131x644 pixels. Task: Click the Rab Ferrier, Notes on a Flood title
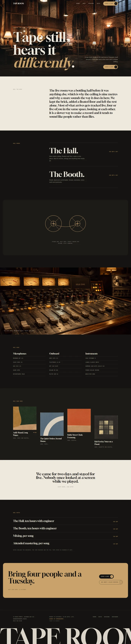click(104, 443)
